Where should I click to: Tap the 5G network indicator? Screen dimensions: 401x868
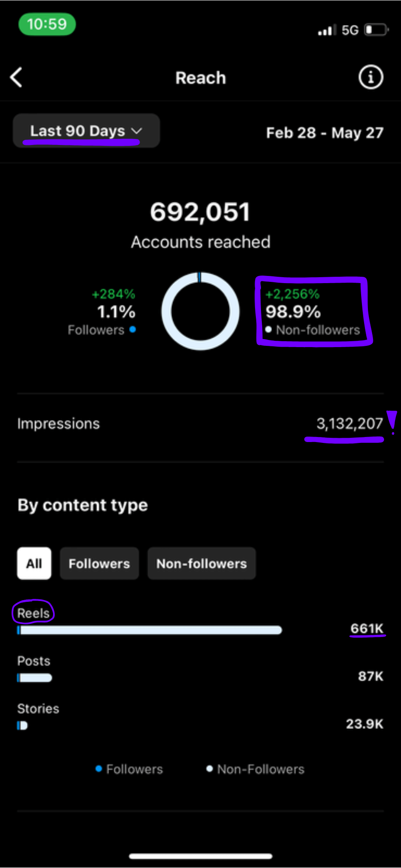[x=350, y=30]
